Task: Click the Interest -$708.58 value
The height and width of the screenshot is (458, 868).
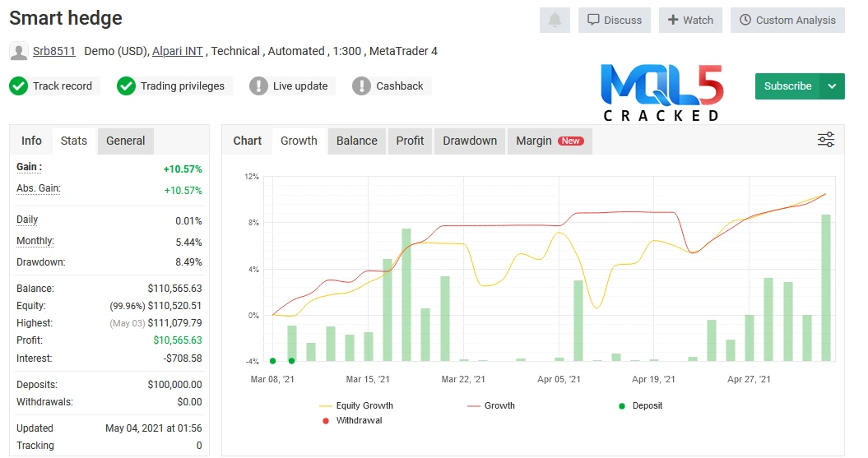Action: coord(183,358)
